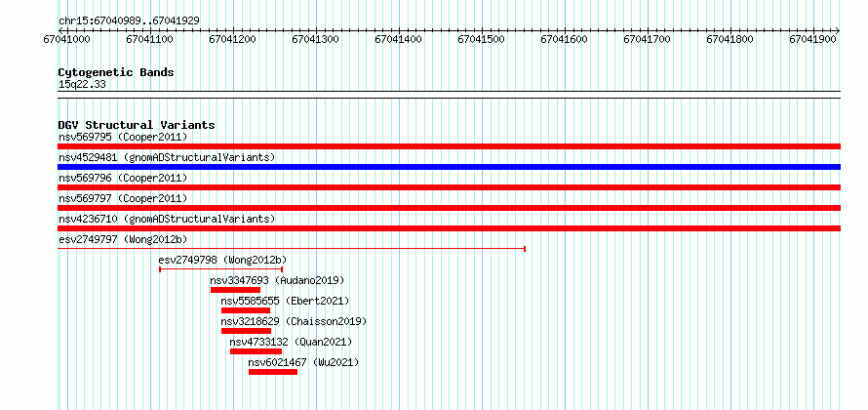Open variant label nsv4529481 (gnomADStructuralVariants)
868x410 pixels.
coord(167,157)
